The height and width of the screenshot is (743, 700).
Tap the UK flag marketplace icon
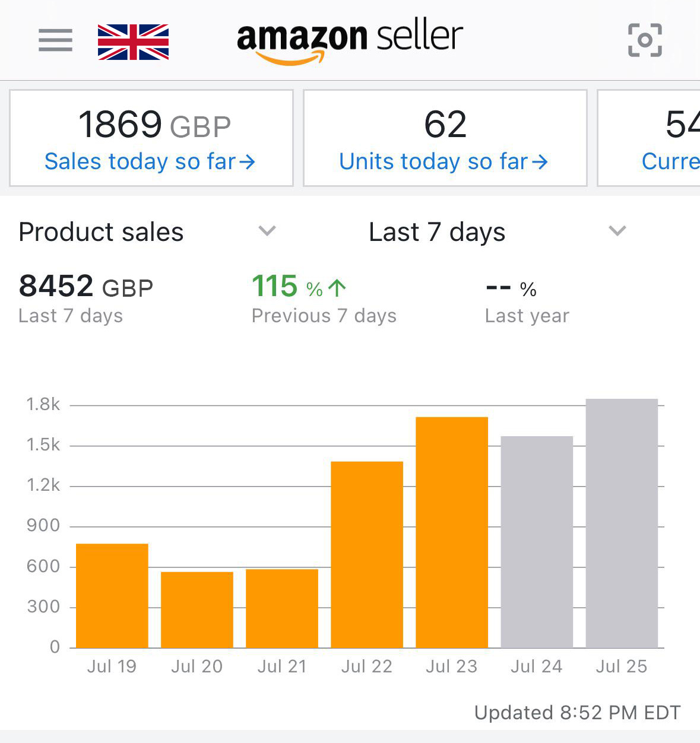[133, 42]
